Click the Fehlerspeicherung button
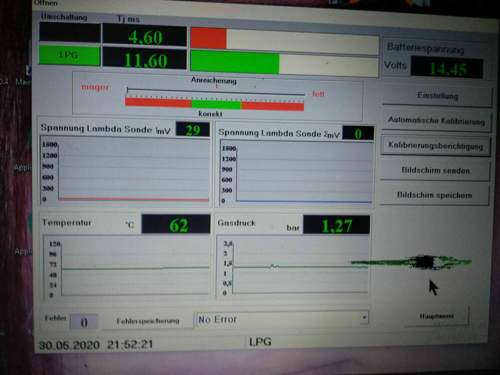This screenshot has width=500, height=375. point(148,321)
